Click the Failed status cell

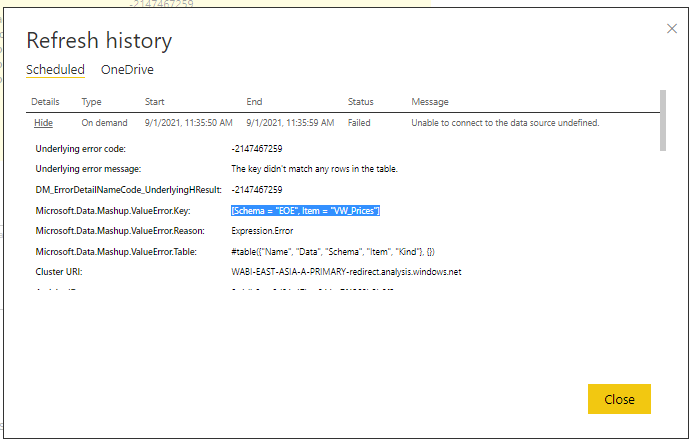click(x=359, y=123)
